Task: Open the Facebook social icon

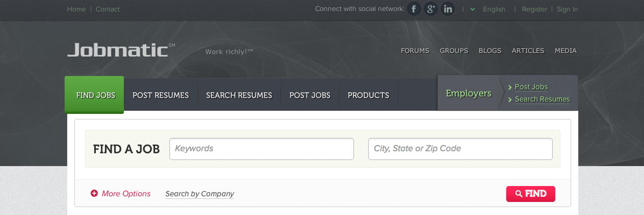Action: click(414, 9)
